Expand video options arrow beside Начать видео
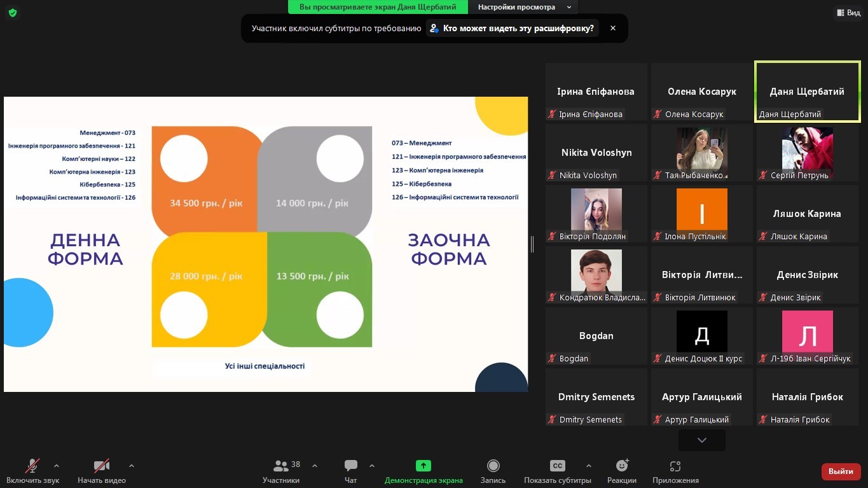 point(132,466)
